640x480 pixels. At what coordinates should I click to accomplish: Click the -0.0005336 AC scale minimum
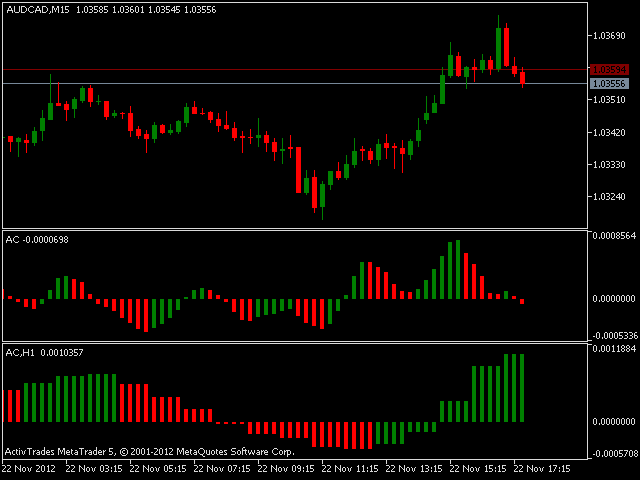pos(614,336)
